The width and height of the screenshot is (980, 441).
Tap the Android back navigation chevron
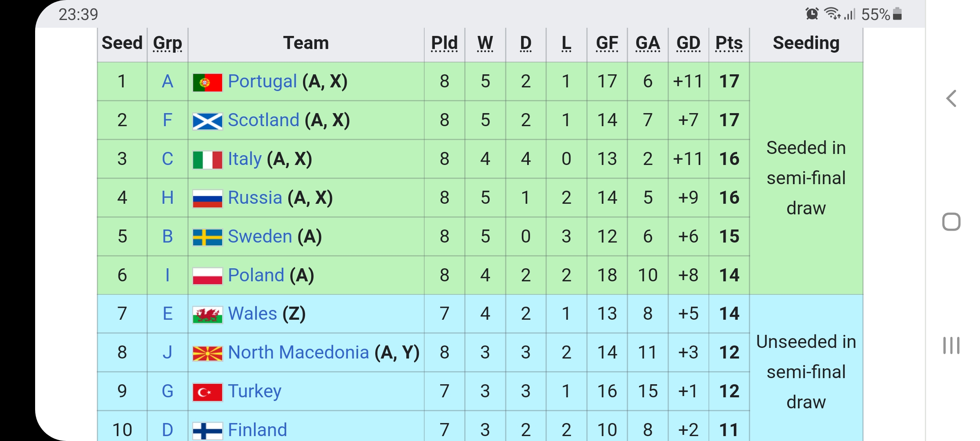(951, 98)
